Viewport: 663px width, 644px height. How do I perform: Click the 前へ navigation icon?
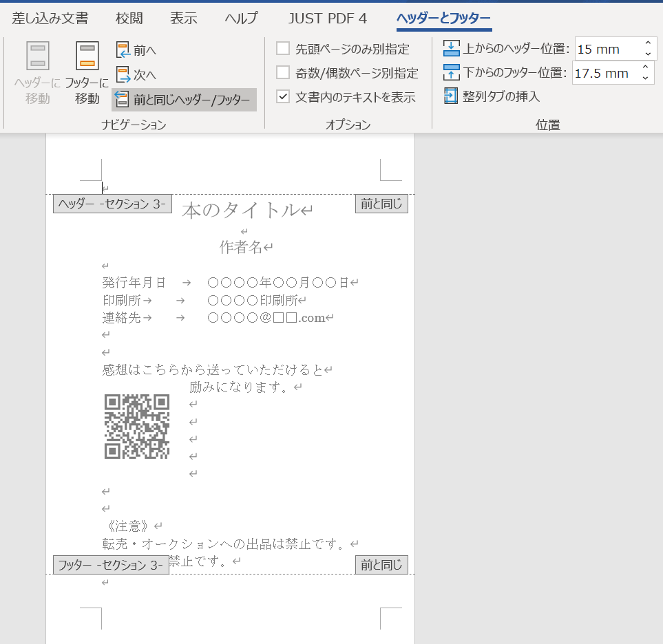(124, 50)
